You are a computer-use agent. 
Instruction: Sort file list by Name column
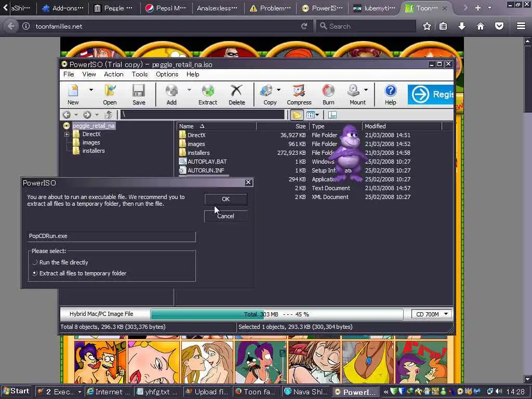[216, 126]
